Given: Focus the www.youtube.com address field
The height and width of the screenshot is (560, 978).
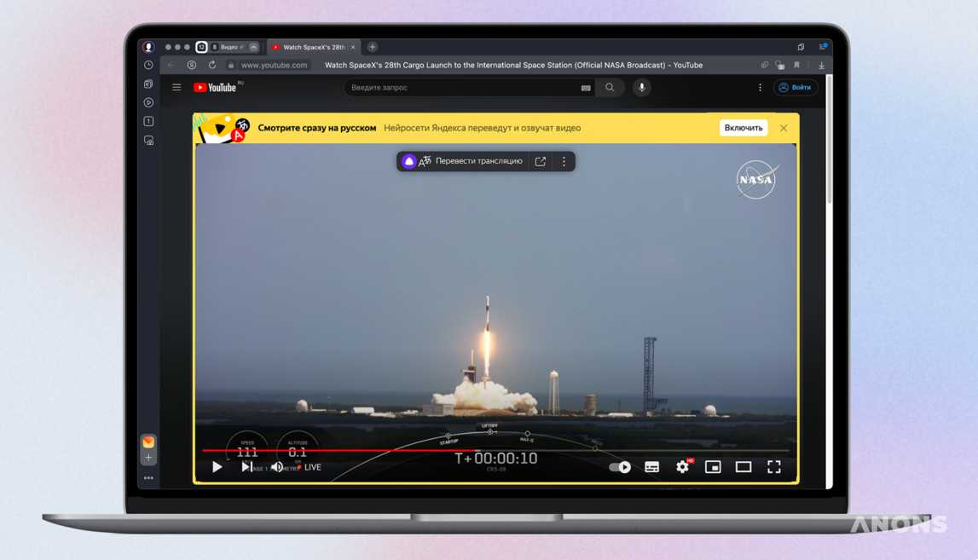Looking at the screenshot, I should [275, 65].
